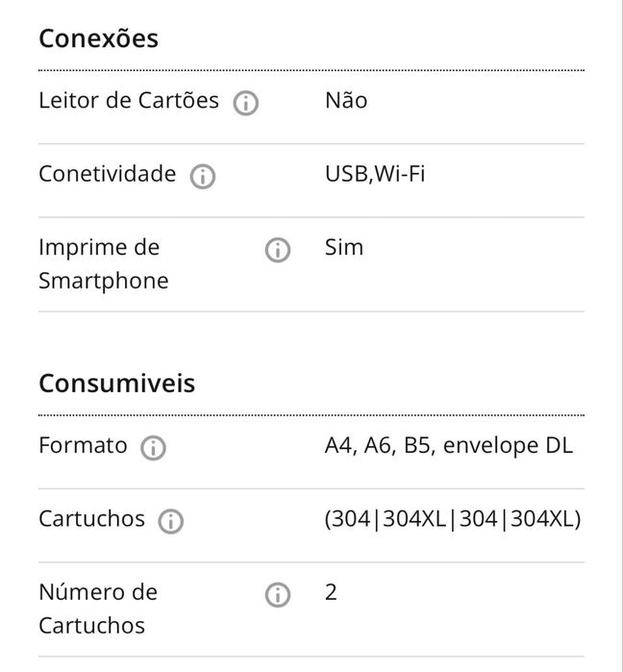The width and height of the screenshot is (623, 672).
Task: Click the Sim value for smartphone printing
Action: 344,247
